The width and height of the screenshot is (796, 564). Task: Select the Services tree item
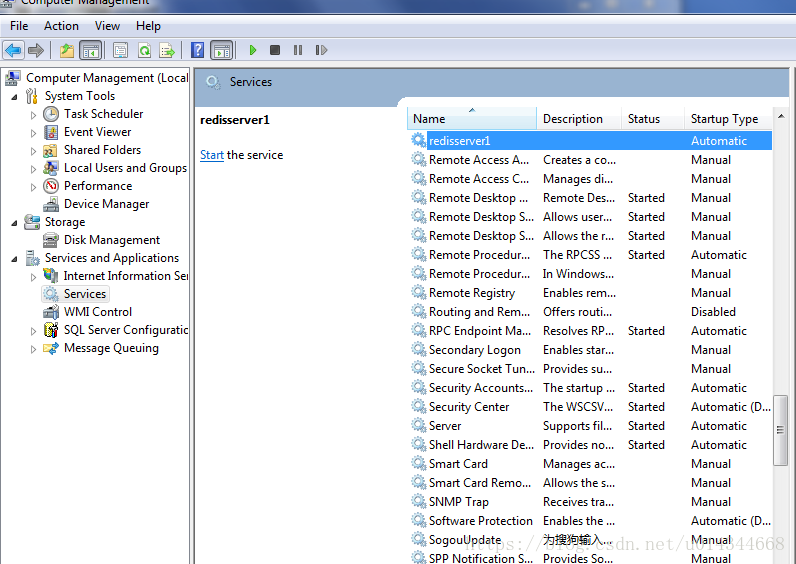click(x=75, y=294)
